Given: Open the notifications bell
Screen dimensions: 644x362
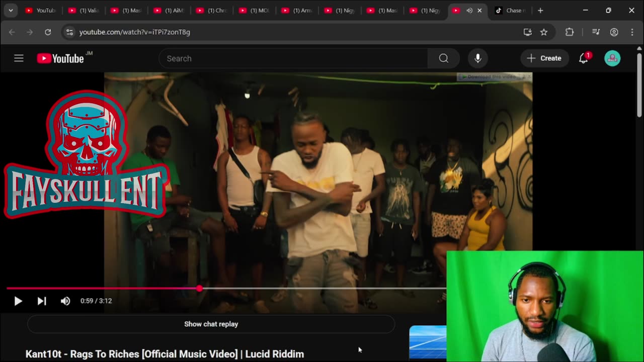Looking at the screenshot, I should pyautogui.click(x=584, y=58).
